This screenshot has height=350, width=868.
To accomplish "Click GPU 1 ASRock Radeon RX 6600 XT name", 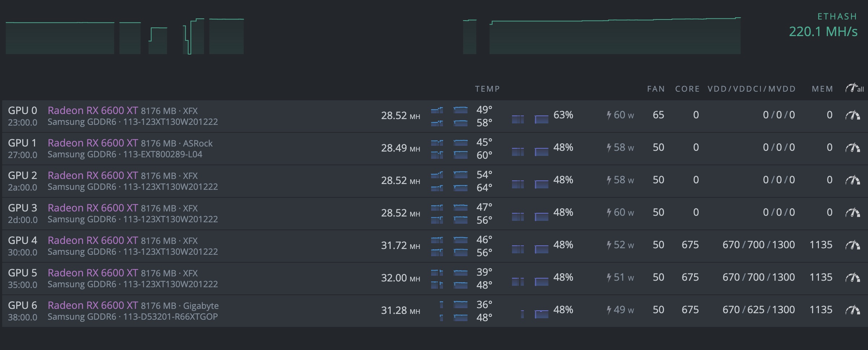I will click(x=92, y=143).
